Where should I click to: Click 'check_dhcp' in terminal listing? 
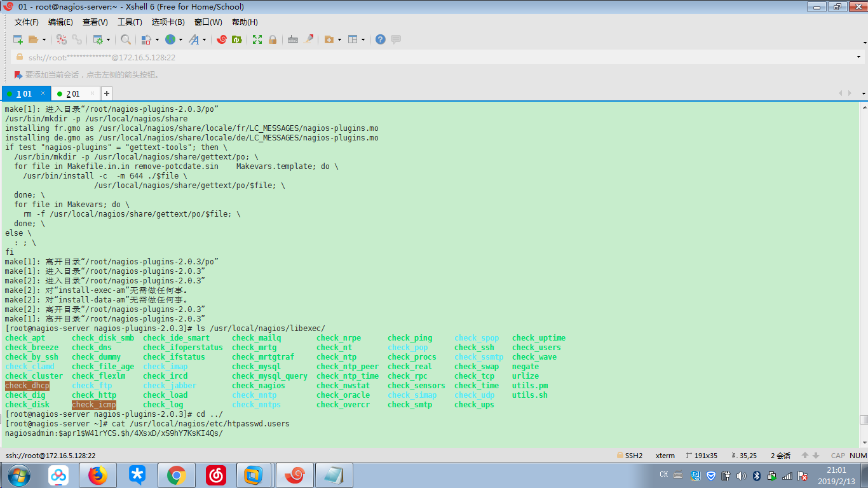click(27, 386)
